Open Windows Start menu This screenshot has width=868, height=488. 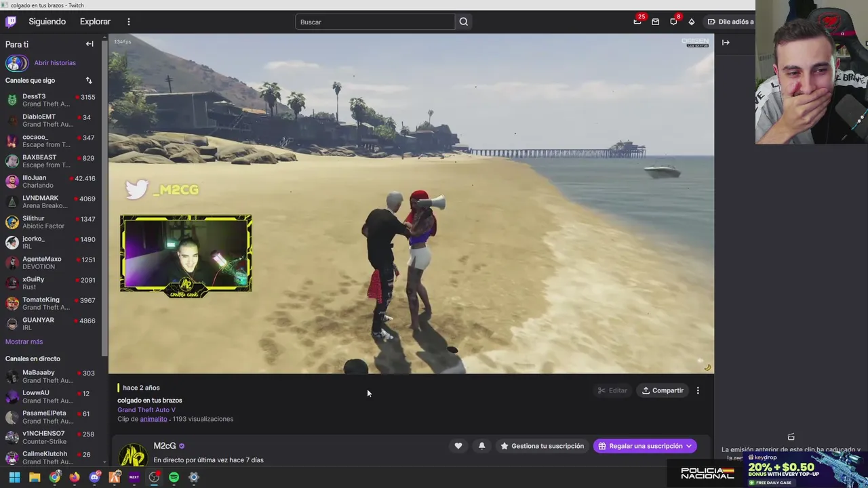click(x=14, y=477)
